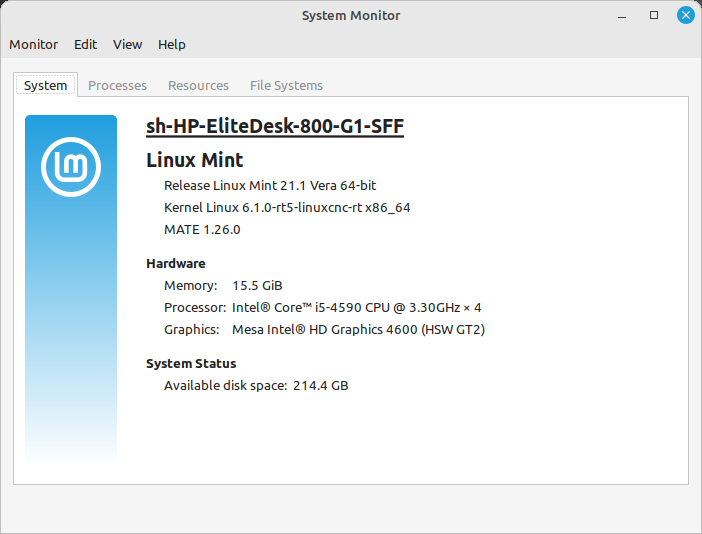Click the Available disk space label

click(226, 385)
